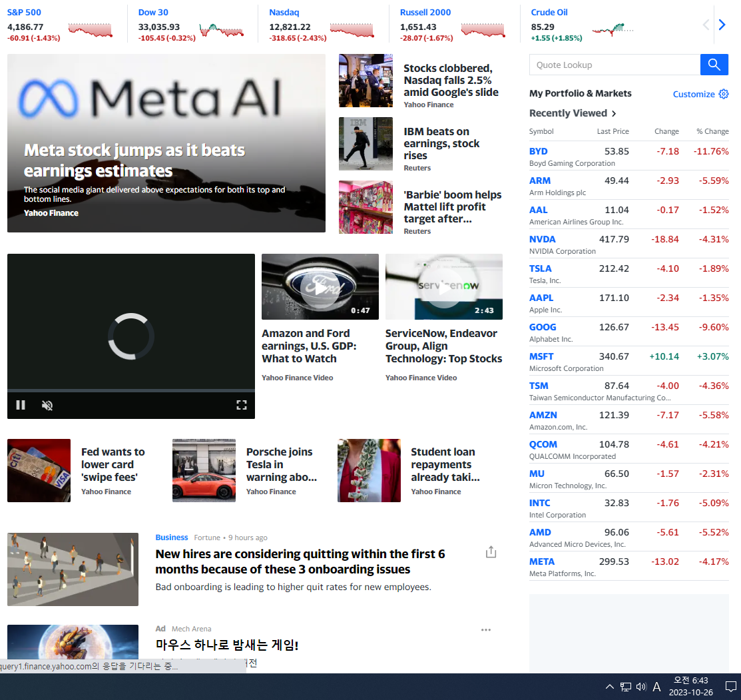Click the red Porsche thumbnail
Image resolution: width=741 pixels, height=700 pixels.
pyautogui.click(x=204, y=470)
